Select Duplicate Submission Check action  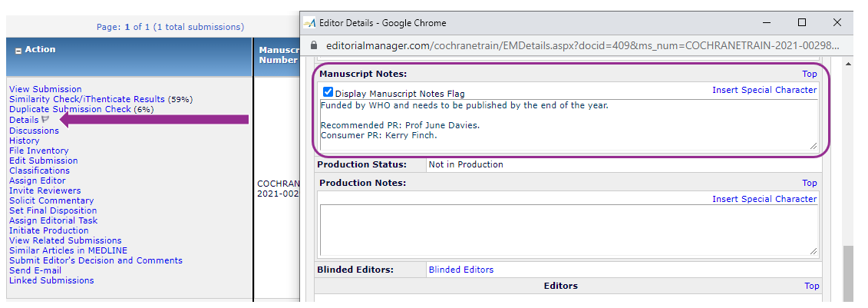pyautogui.click(x=70, y=109)
